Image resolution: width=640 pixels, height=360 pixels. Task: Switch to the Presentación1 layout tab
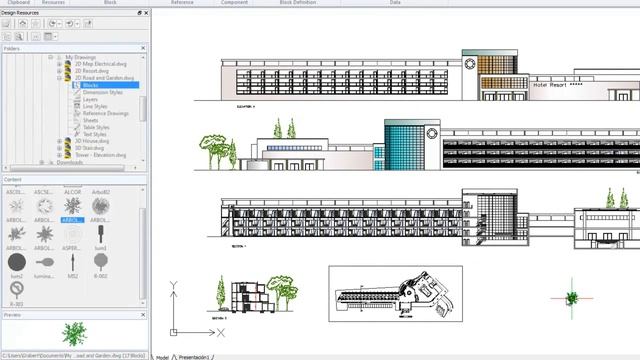click(x=193, y=358)
